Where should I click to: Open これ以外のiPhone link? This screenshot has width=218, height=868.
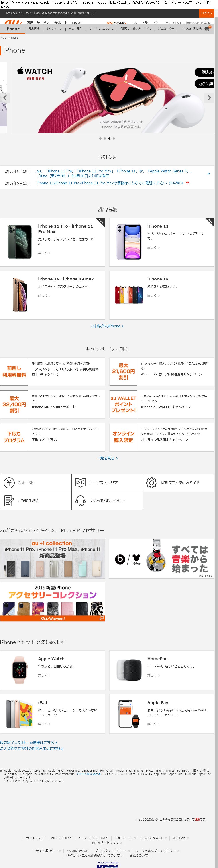click(x=107, y=326)
